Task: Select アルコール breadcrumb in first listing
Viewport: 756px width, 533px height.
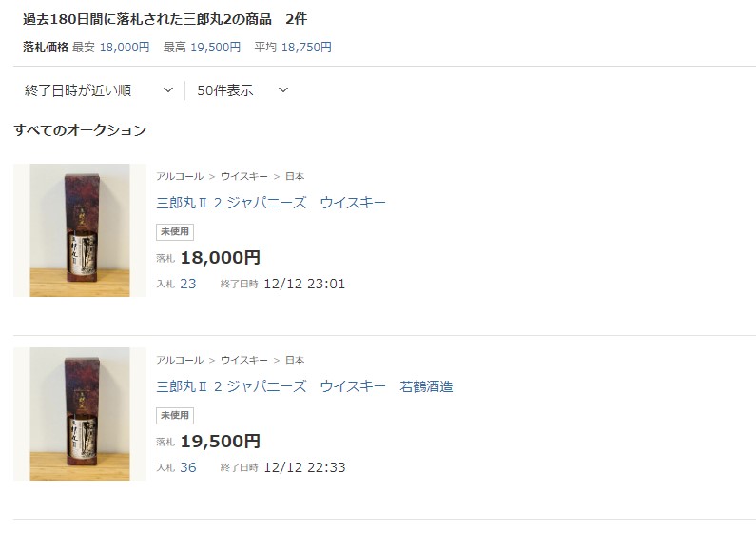Action: tap(180, 176)
